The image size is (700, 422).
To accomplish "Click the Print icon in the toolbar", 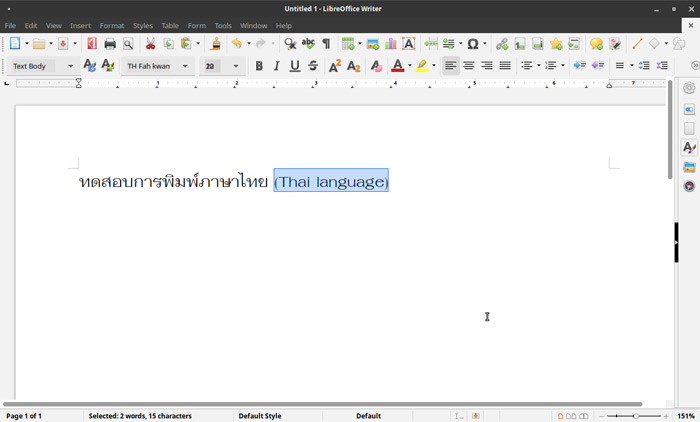I will pos(110,44).
